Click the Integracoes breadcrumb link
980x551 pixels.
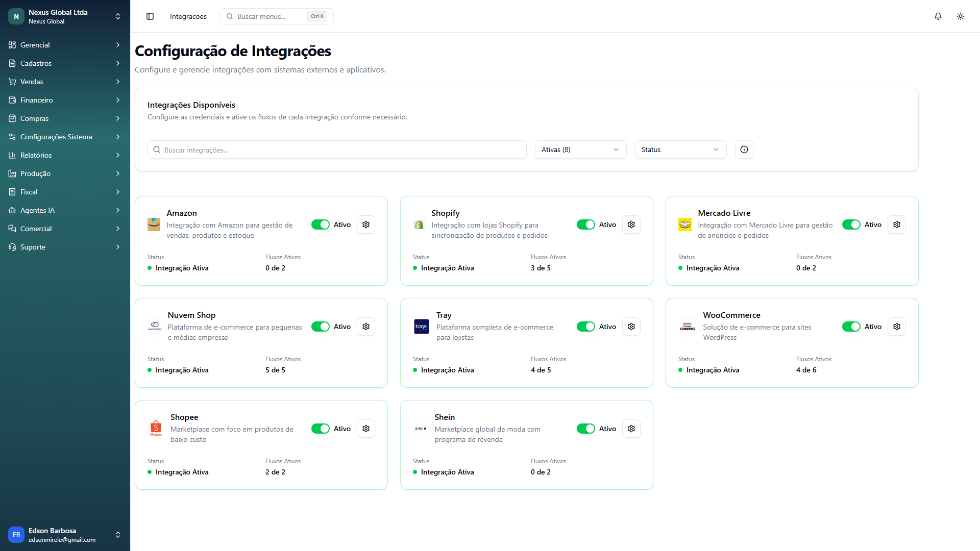tap(188, 16)
